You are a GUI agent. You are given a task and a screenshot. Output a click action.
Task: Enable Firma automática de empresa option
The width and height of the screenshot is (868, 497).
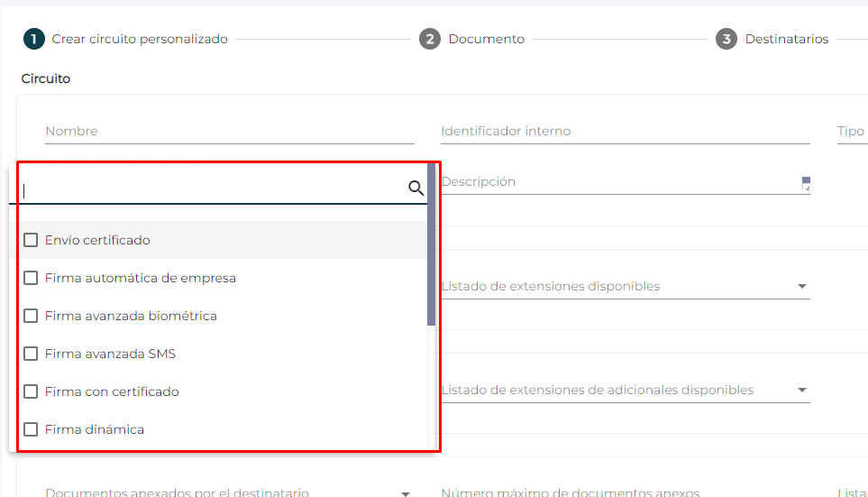tap(31, 278)
